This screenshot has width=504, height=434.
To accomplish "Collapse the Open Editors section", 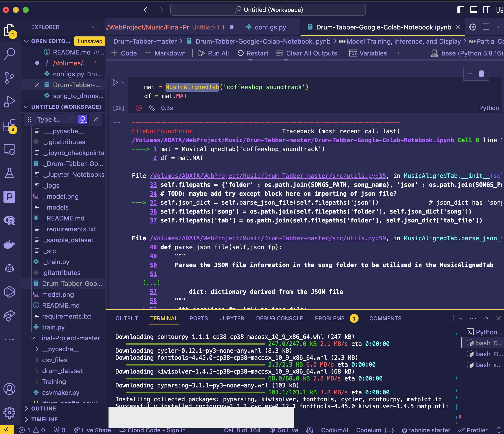I will tap(26, 41).
